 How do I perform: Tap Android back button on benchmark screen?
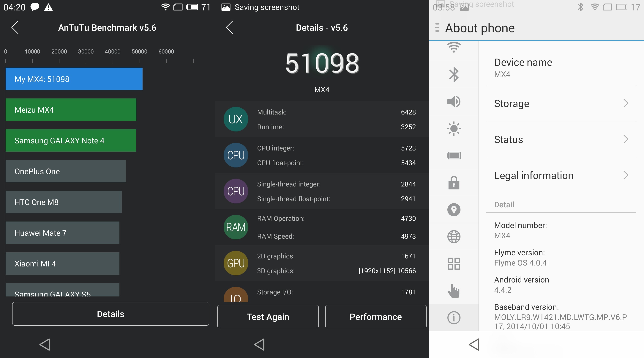point(45,345)
